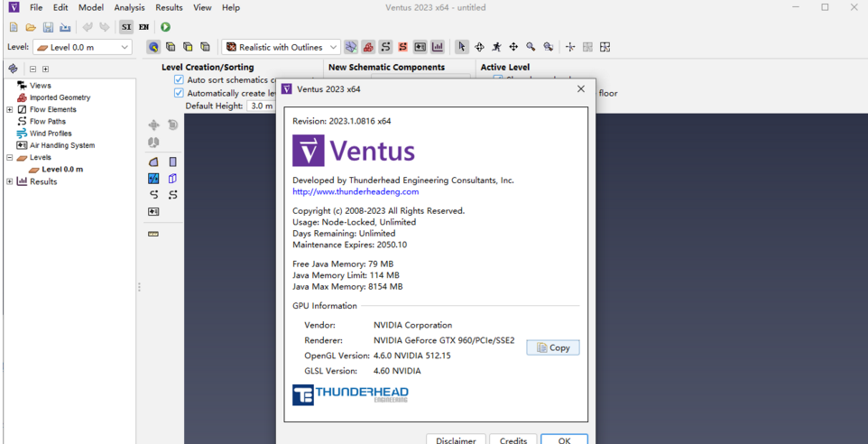Click the import icon next to Save
This screenshot has height=444, width=868.
click(65, 27)
